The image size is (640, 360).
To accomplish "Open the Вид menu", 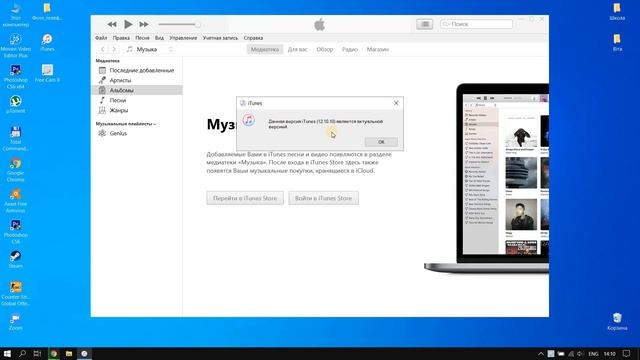I will tap(159, 38).
